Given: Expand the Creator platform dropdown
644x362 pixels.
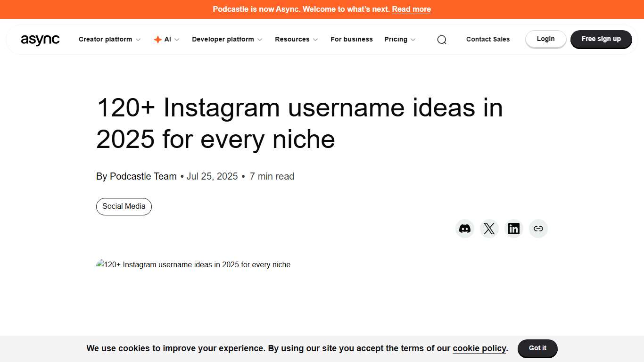Looking at the screenshot, I should coord(105,40).
